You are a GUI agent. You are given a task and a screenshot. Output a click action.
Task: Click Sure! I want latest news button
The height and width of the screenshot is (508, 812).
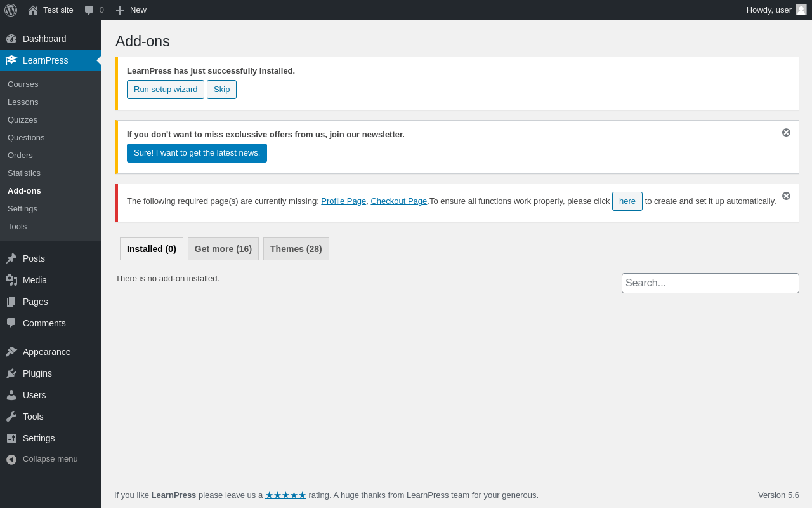tap(197, 153)
